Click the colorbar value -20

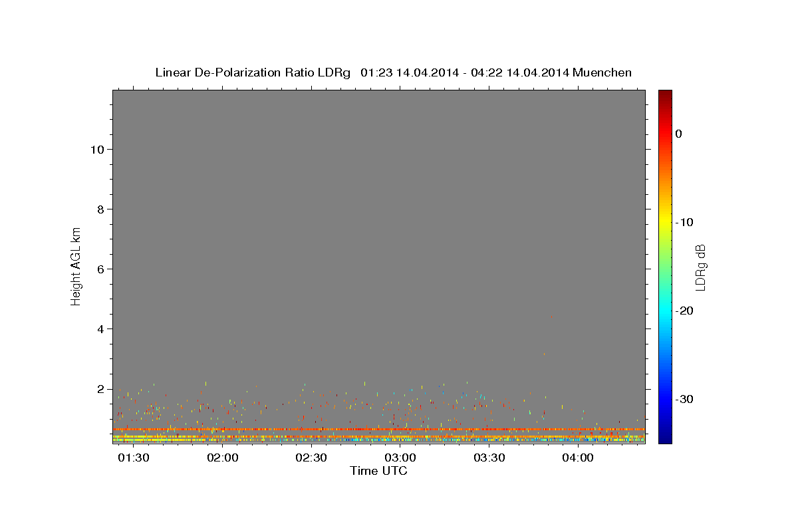(684, 311)
